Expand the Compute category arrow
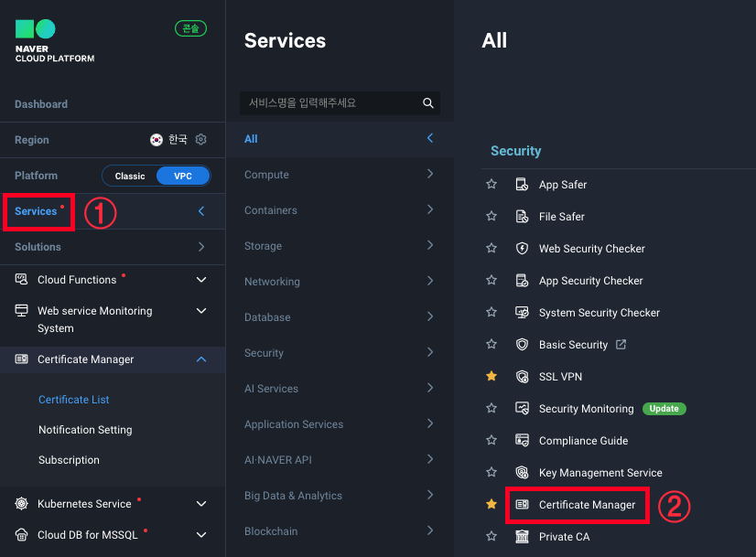 point(430,174)
